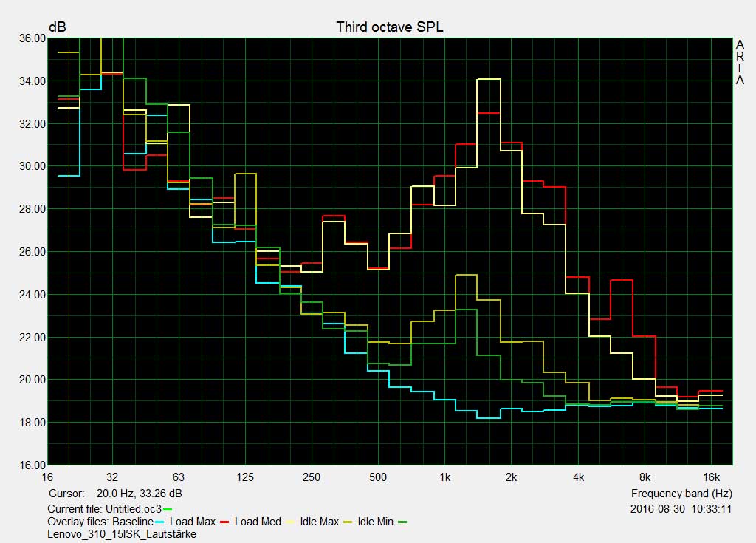Viewport: 756px width, 543px height.
Task: Select the 'Third octave SPL' chart title
Action: tap(390, 27)
